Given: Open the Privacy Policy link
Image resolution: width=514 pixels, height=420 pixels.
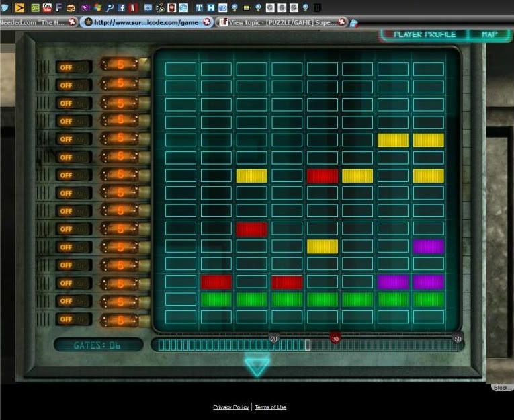Looking at the screenshot, I should (230, 407).
